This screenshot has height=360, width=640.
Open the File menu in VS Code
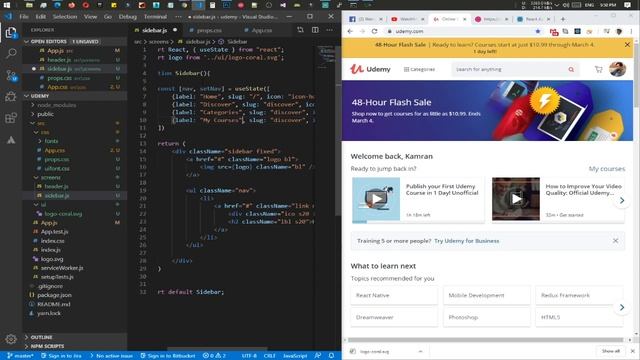24,17
